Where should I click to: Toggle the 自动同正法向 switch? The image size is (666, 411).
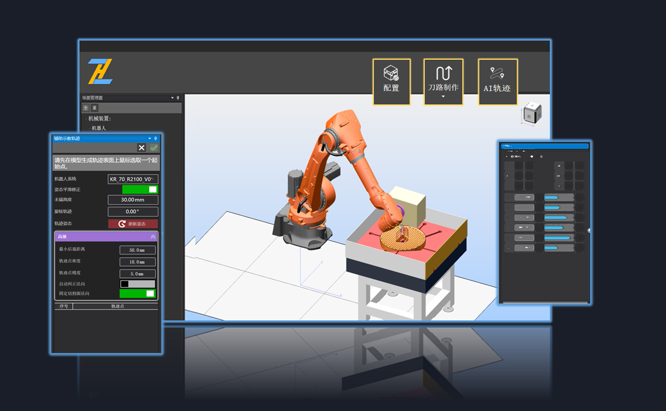[x=133, y=283]
